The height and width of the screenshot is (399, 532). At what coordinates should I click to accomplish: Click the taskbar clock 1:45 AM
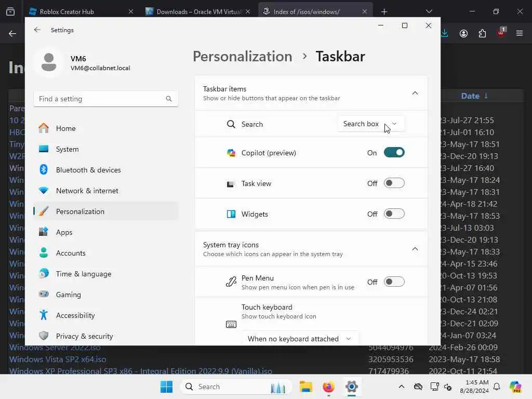(474, 387)
